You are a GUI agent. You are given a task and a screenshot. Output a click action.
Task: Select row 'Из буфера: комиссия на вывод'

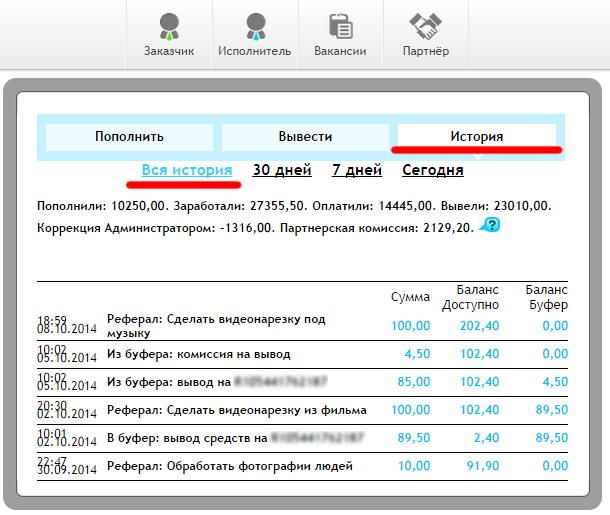[x=198, y=354]
